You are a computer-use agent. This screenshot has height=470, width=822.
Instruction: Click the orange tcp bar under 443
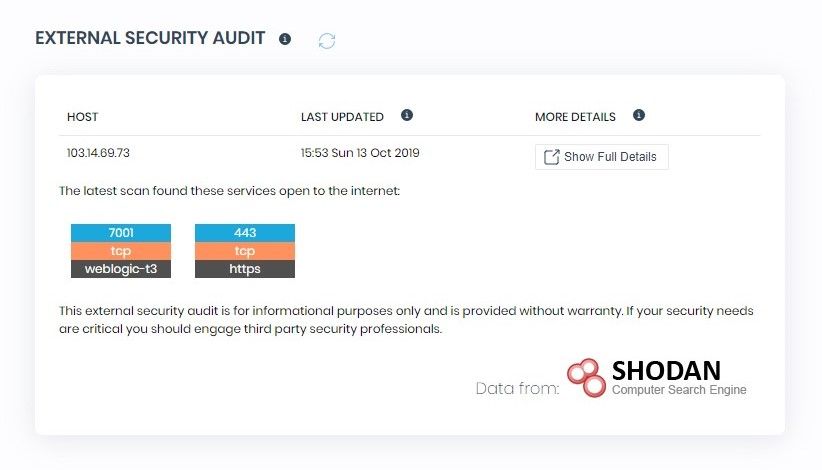coord(245,251)
